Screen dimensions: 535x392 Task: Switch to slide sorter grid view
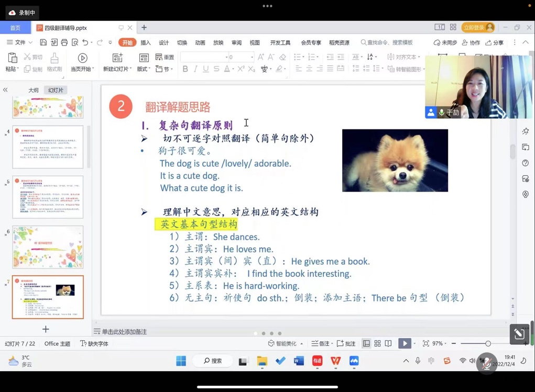coord(377,344)
